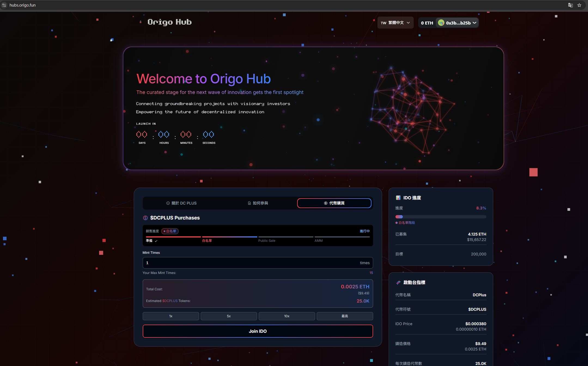Click the 啟動台指標 DNA icon
The image size is (588, 366).
398,282
